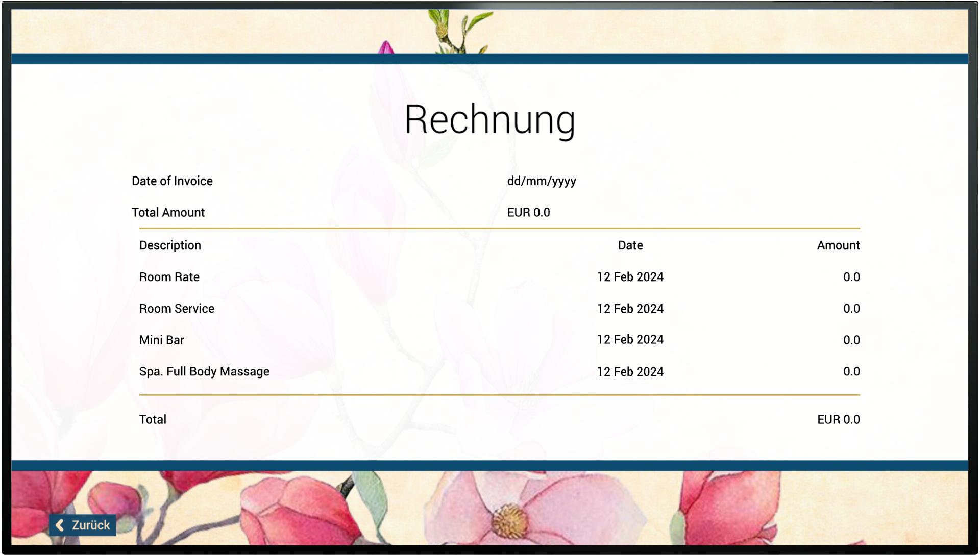Click the dd/mm/yyyy invoice date value
This screenshot has height=555, width=980.
(x=542, y=181)
